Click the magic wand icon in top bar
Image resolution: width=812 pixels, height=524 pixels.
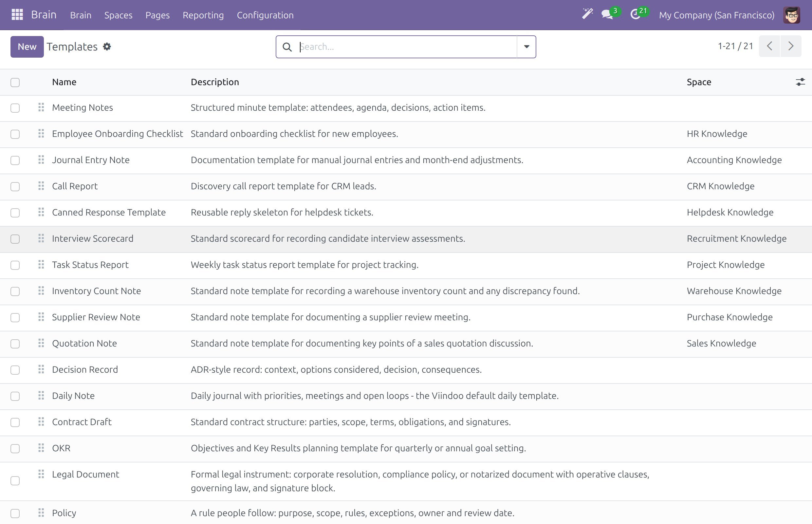587,14
